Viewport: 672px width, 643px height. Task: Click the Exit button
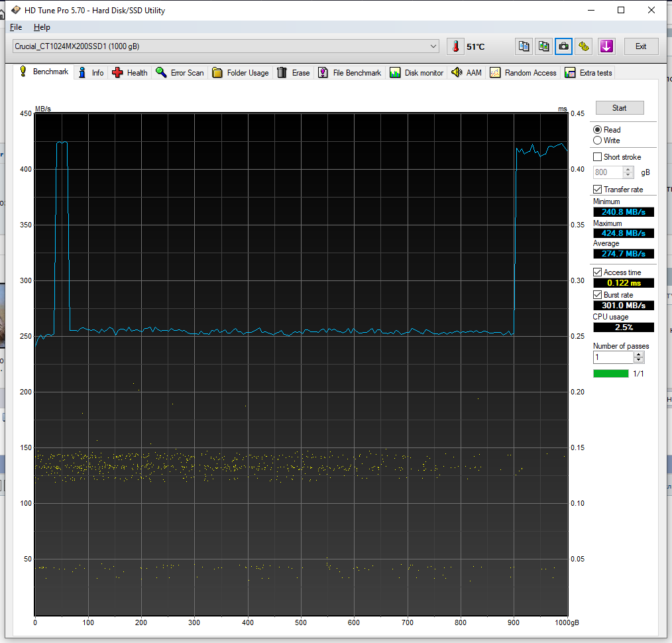[640, 46]
